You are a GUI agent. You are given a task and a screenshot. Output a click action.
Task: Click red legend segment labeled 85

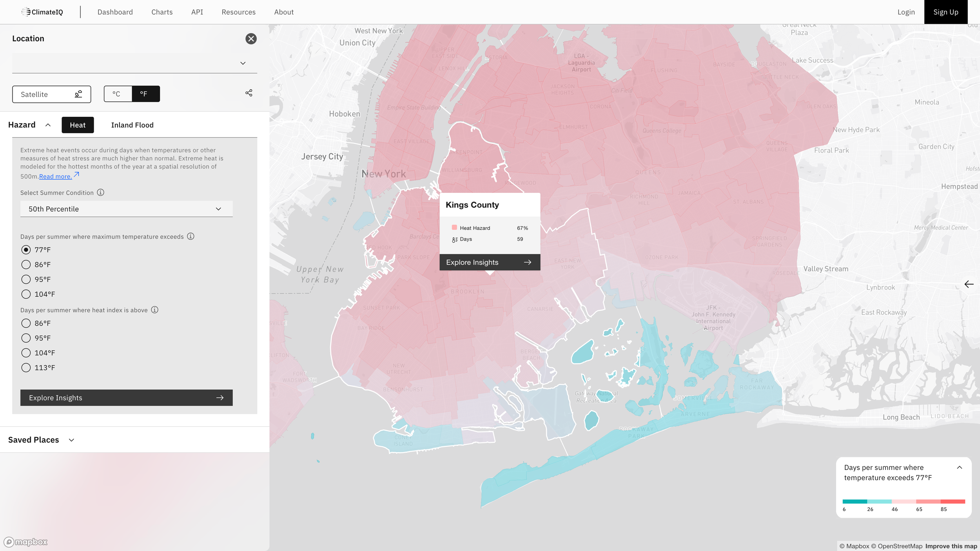click(x=953, y=501)
